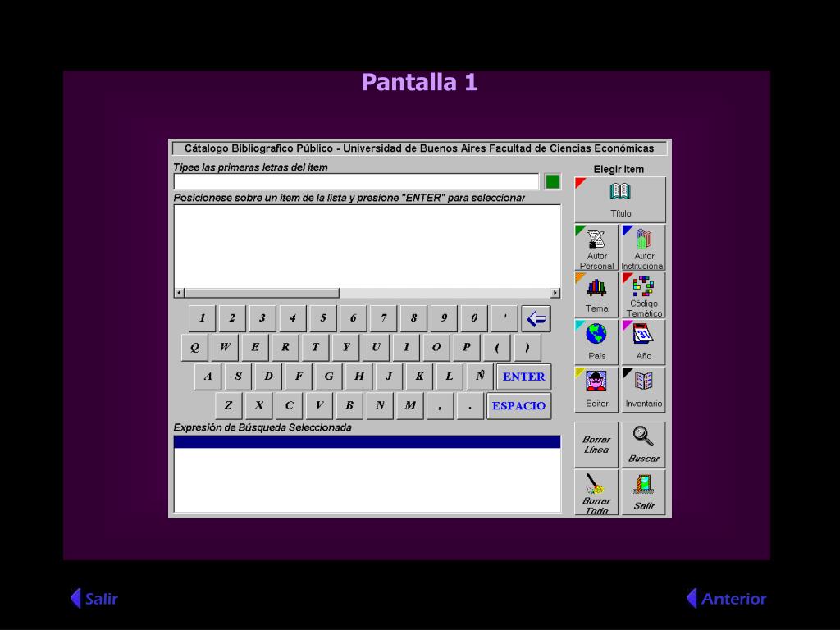Click the comma key
The width and height of the screenshot is (840, 630).
[x=440, y=405]
